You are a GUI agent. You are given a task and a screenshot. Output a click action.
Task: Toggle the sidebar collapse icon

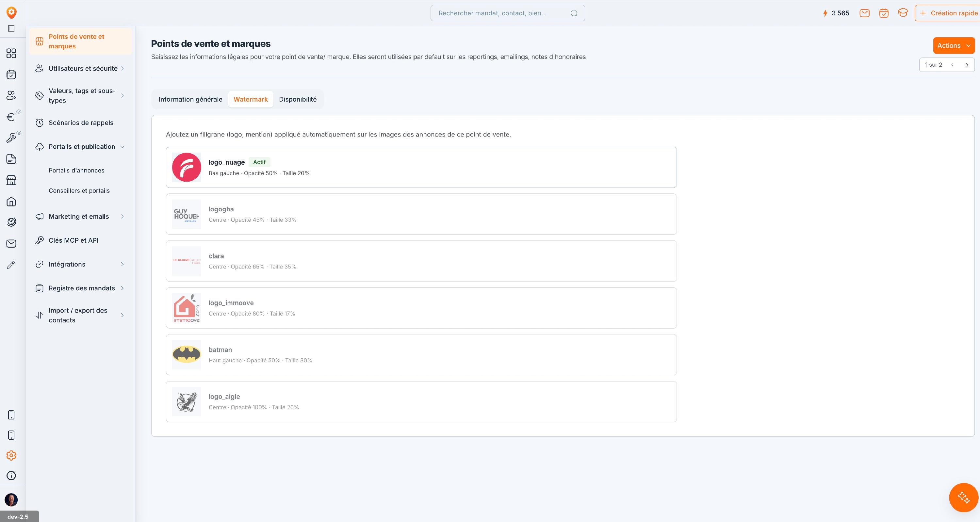point(11,28)
